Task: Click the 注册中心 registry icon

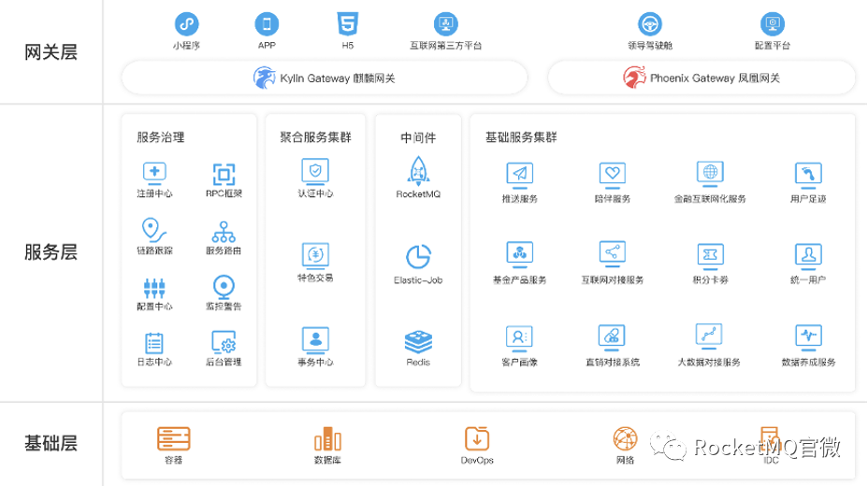Action: coord(154,174)
